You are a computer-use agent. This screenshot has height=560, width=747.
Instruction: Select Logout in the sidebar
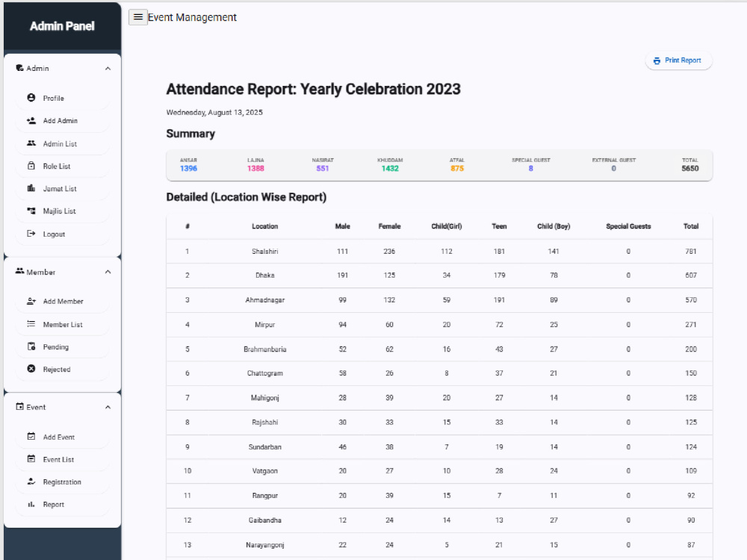(63, 234)
